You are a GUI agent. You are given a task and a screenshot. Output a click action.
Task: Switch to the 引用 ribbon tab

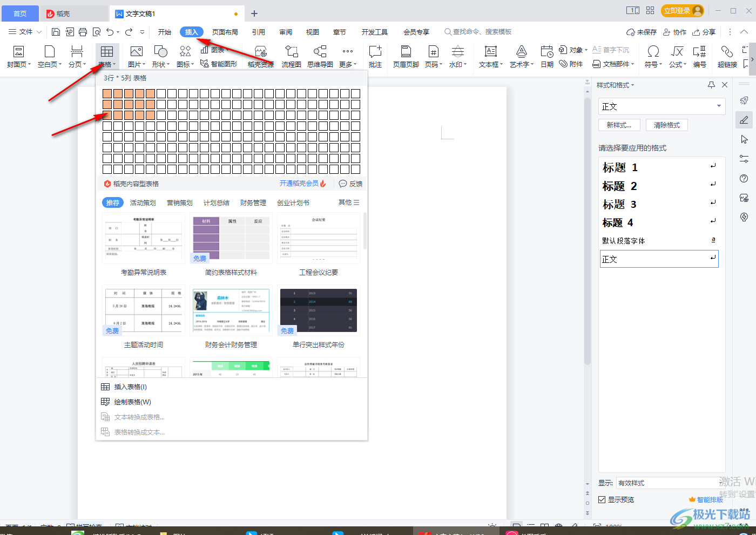259,32
